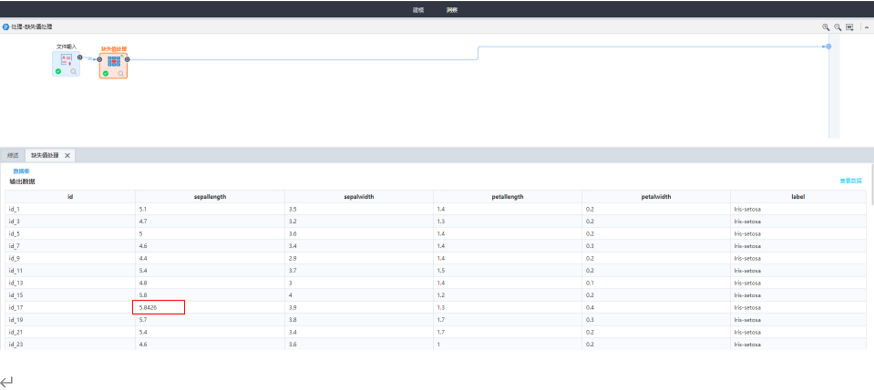Image resolution: width=874 pixels, height=390 pixels.
Task: Click the blue process icon beside the title
Action: [x=6, y=27]
